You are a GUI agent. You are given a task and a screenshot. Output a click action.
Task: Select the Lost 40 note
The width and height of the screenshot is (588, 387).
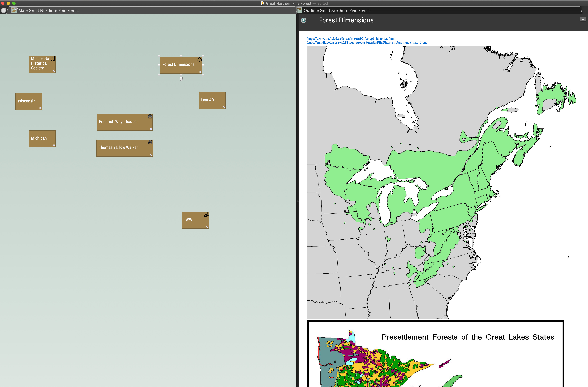point(212,100)
